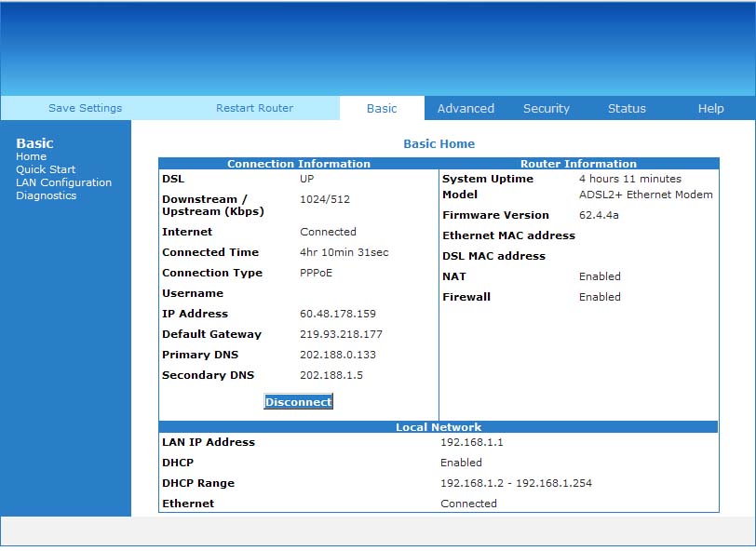This screenshot has height=551, width=756.
Task: Switch to the Security tab
Action: tap(546, 108)
